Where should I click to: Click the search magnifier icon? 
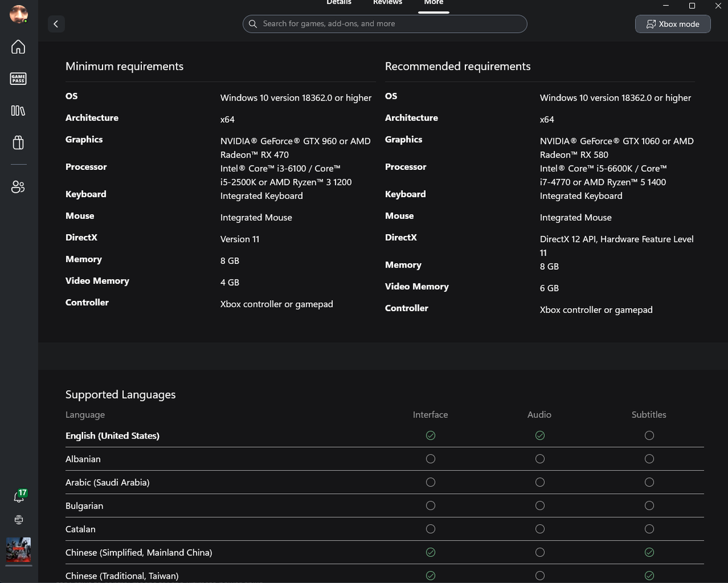click(253, 24)
